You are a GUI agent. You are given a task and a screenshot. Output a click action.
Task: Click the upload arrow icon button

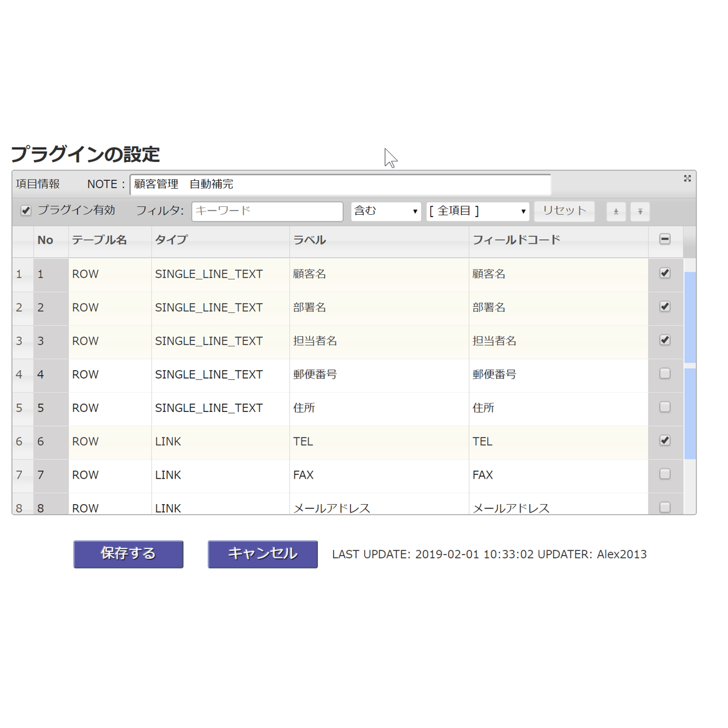click(x=640, y=212)
